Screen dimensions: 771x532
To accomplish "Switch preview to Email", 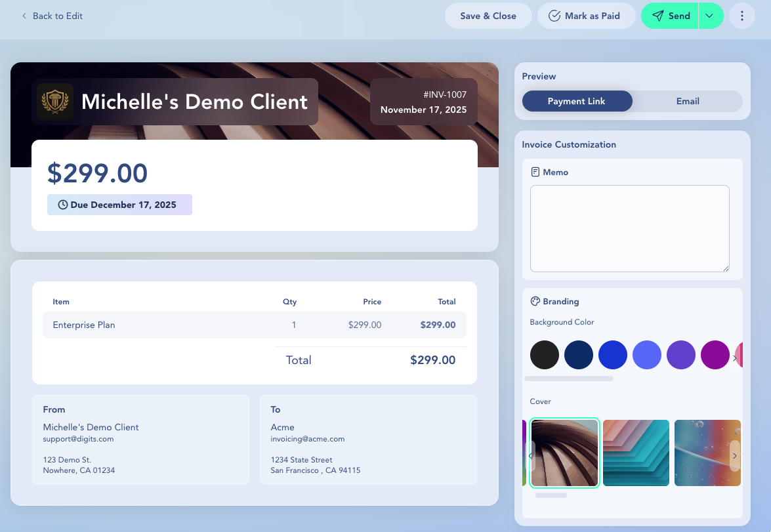I will (x=688, y=101).
